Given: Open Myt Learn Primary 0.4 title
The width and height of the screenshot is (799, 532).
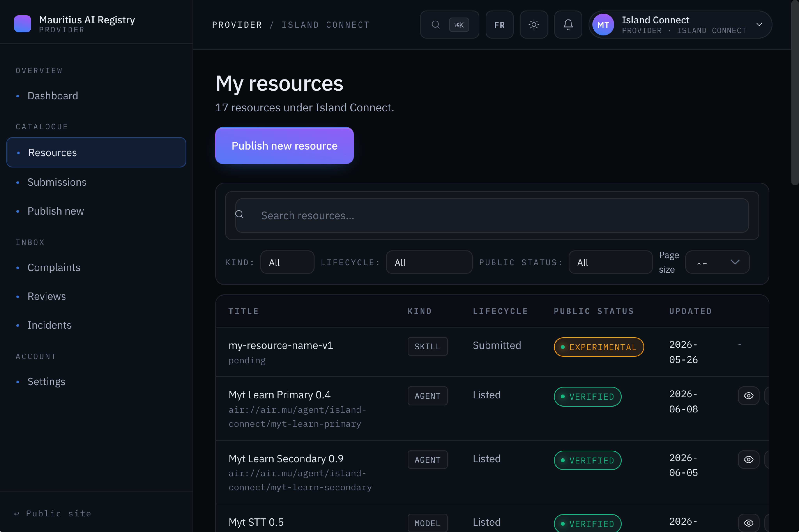Looking at the screenshot, I should tap(279, 395).
